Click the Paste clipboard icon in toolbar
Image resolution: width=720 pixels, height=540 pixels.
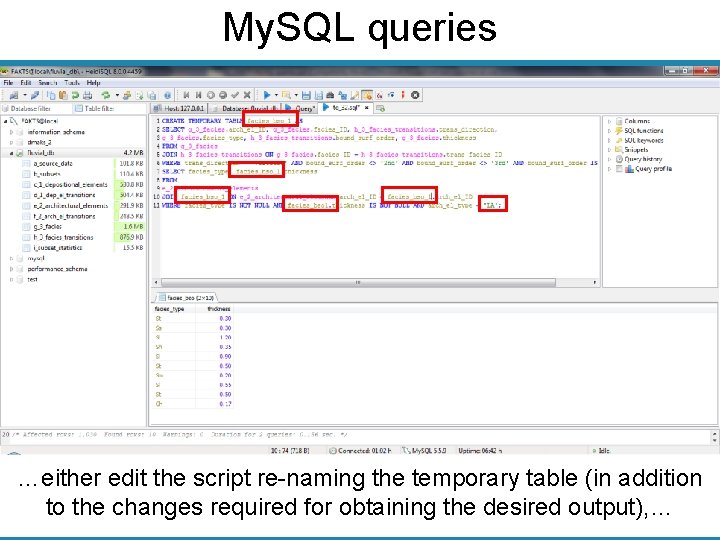tap(63, 95)
